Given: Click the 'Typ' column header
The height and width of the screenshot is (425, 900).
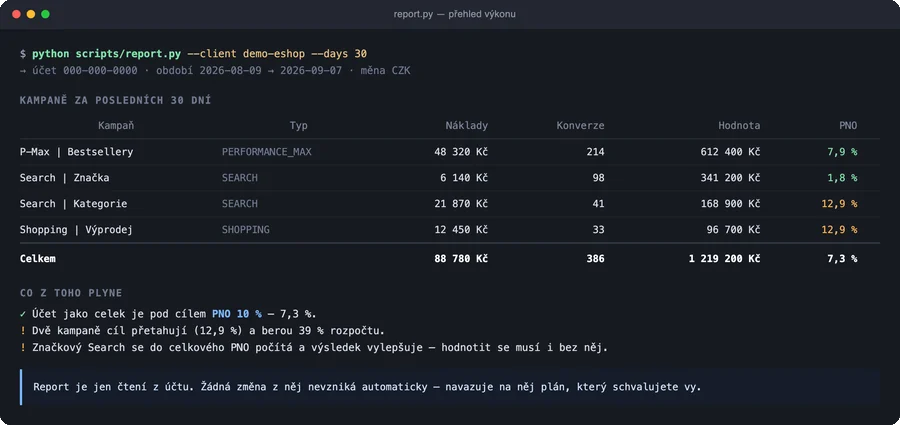Looking at the screenshot, I should 298,125.
